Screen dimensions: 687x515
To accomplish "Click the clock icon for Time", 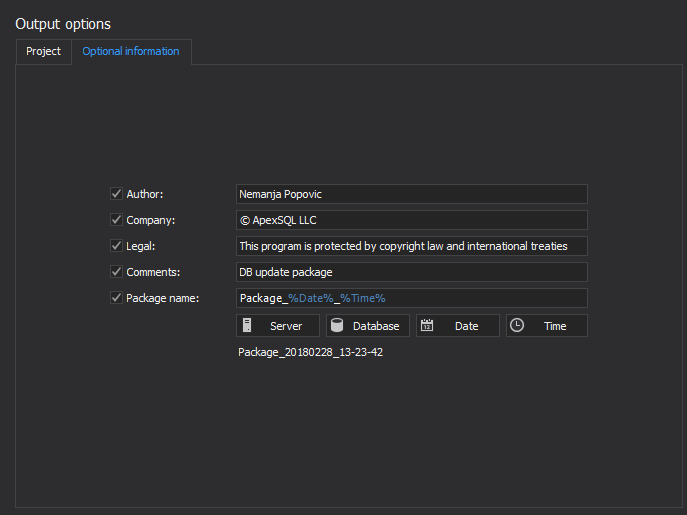I will coord(517,326).
